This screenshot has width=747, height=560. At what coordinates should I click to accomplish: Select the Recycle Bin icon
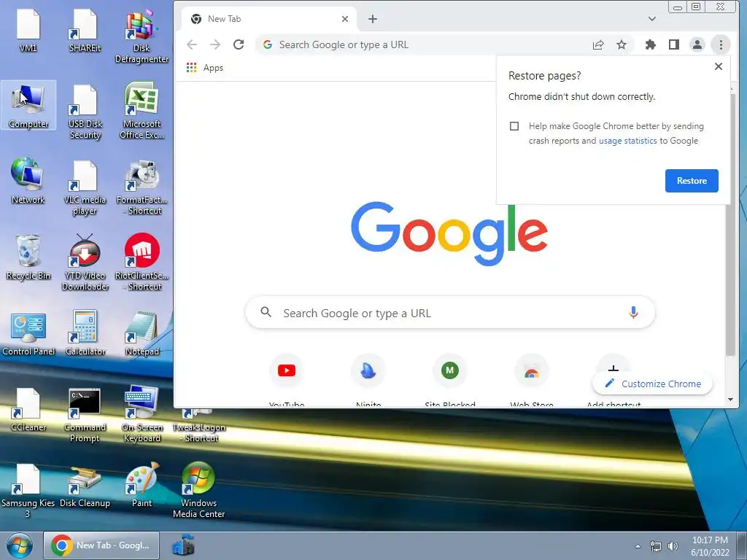coord(28,257)
